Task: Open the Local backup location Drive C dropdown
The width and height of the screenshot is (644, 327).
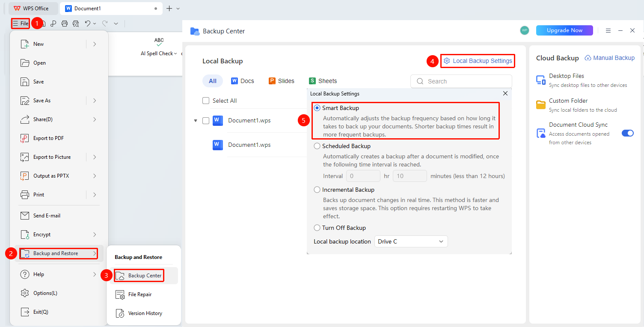Action: pyautogui.click(x=411, y=241)
